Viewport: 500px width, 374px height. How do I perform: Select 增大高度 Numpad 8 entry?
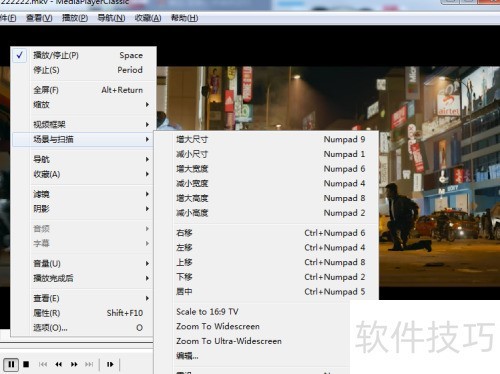tap(266, 198)
